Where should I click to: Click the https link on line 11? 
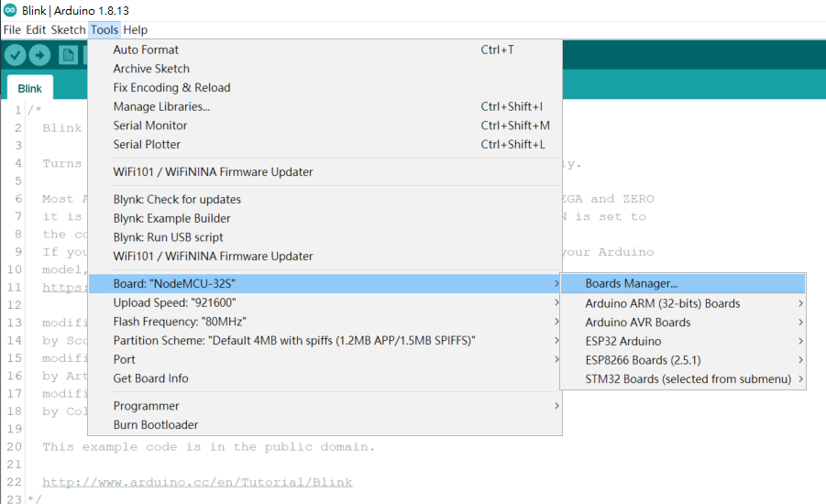pyautogui.click(x=64, y=287)
